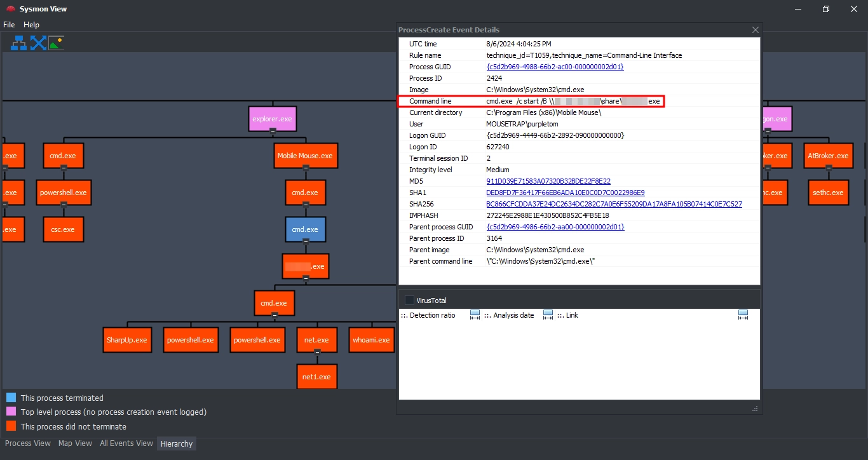Open the File menu
This screenshot has width=868, height=460.
(x=9, y=25)
